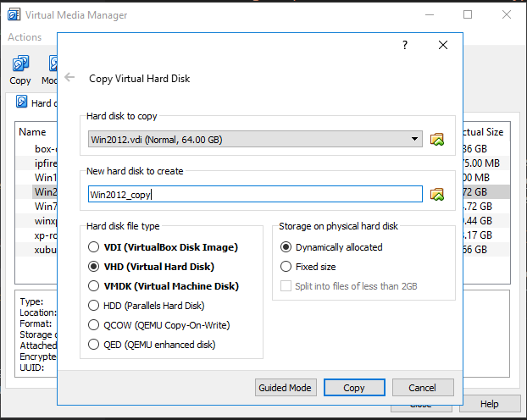This screenshot has width=527, height=420.
Task: Click the Actual Size column header
Action: (483, 132)
